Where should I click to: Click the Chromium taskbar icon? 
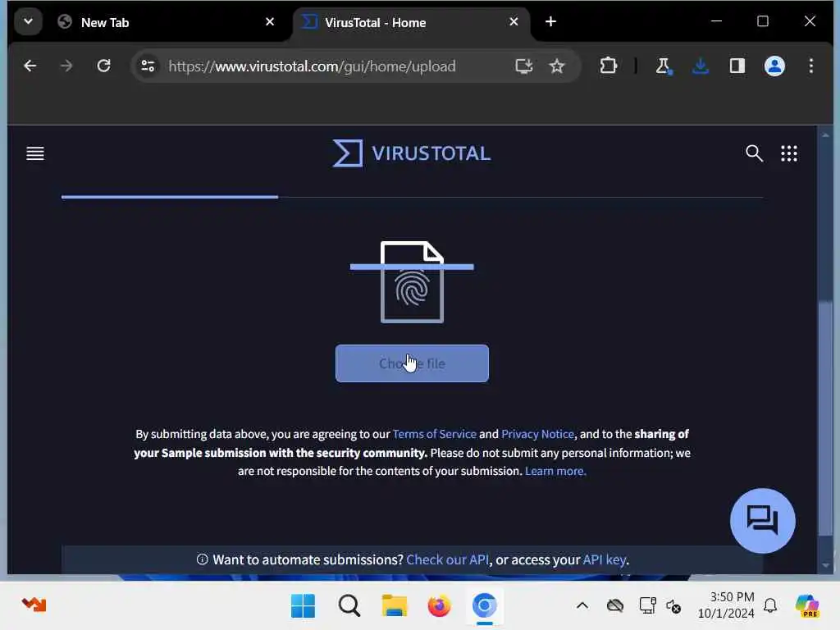tap(484, 606)
